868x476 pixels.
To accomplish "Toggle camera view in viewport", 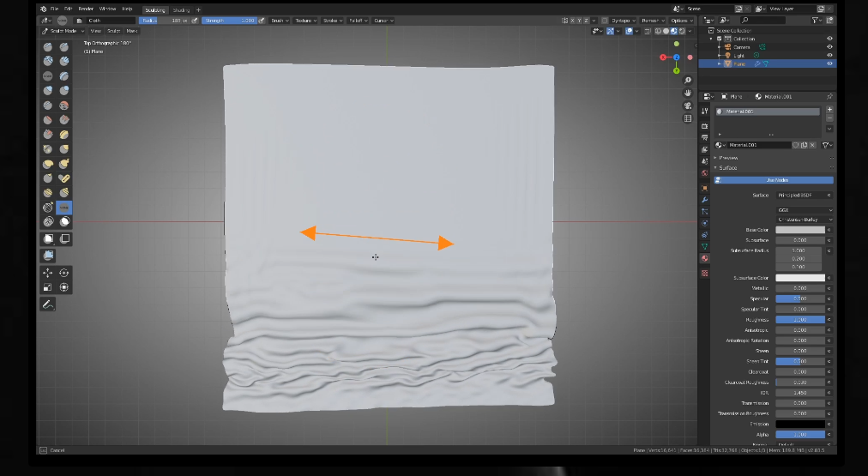I will point(688,105).
